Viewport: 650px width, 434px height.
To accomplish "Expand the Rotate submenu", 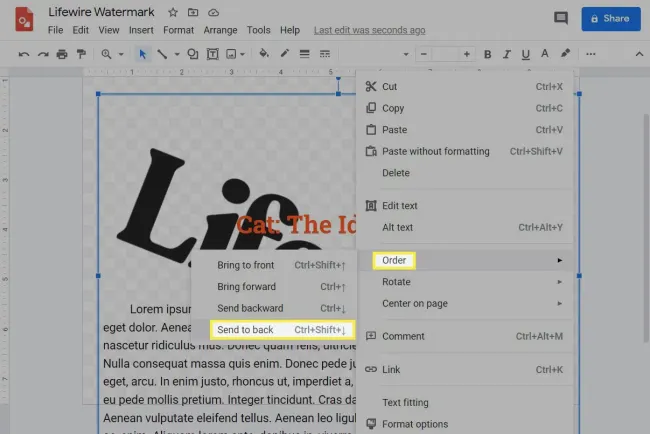I will pyautogui.click(x=464, y=282).
